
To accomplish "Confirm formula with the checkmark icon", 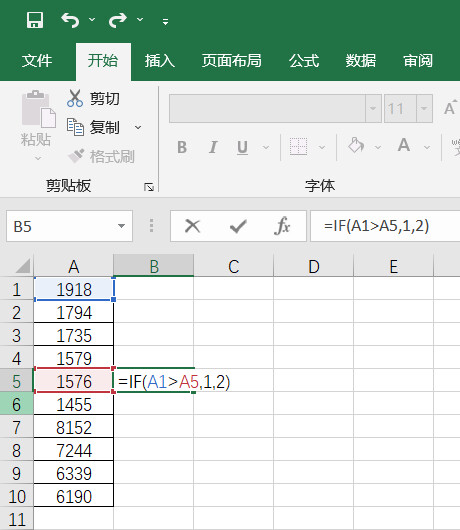I will click(238, 226).
